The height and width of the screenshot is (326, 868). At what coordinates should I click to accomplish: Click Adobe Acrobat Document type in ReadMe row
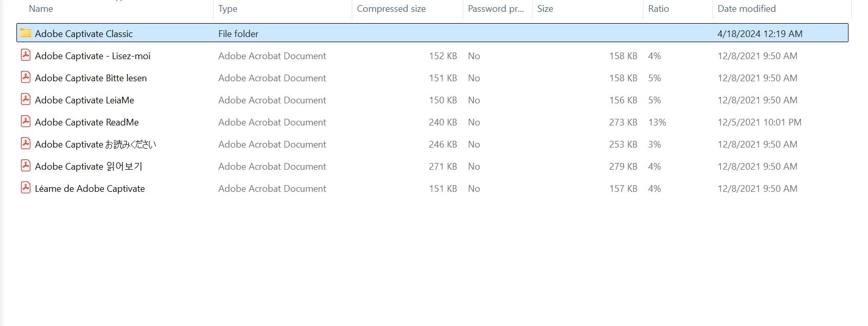tap(272, 122)
